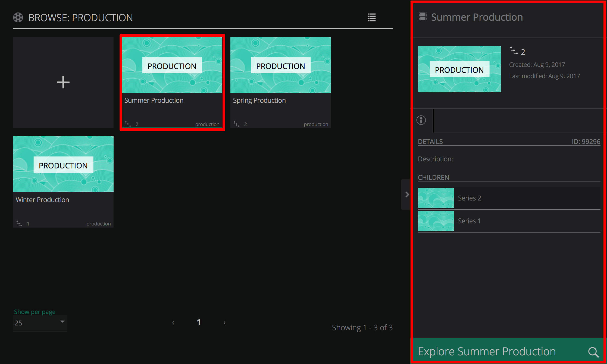Select page number 1
Screen dimensions: 607x364
coord(199,322)
